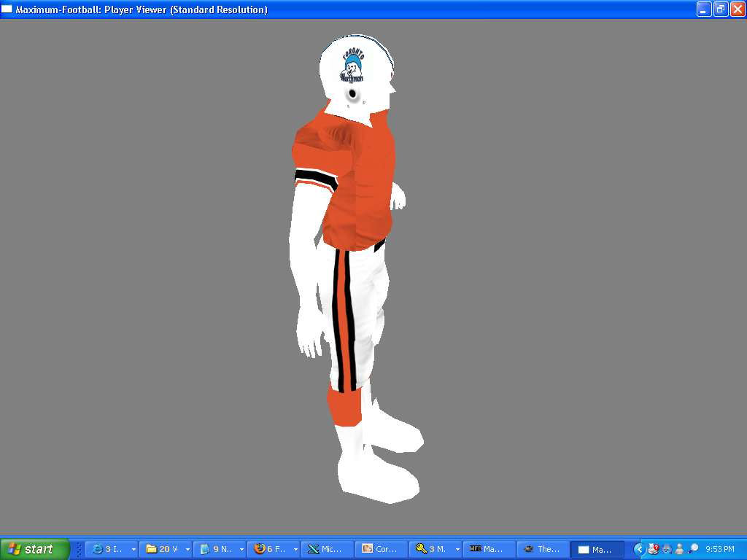747x560 pixels.
Task: Click the Toronto Northmen helmet logo
Action: coord(353,65)
